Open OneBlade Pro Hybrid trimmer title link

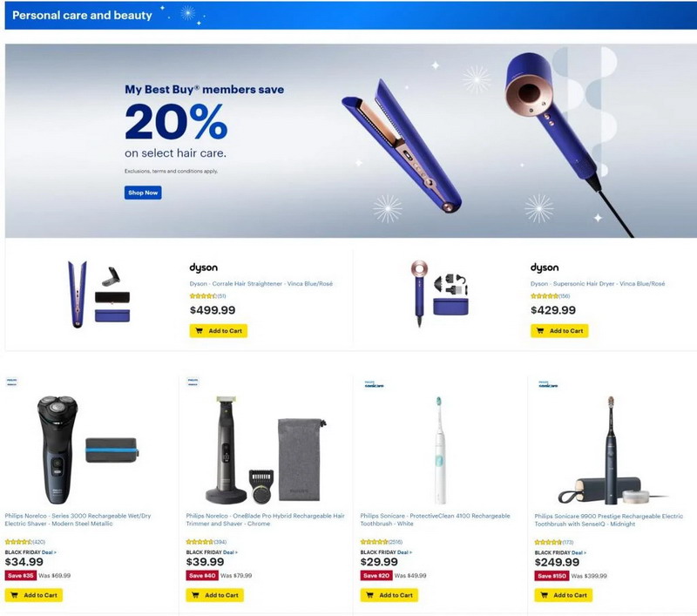[x=266, y=519]
